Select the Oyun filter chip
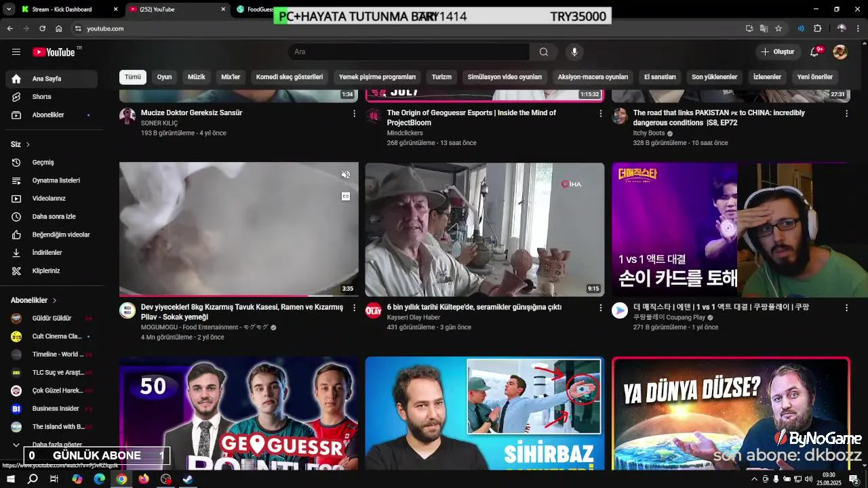The width and height of the screenshot is (868, 488). pyautogui.click(x=164, y=77)
